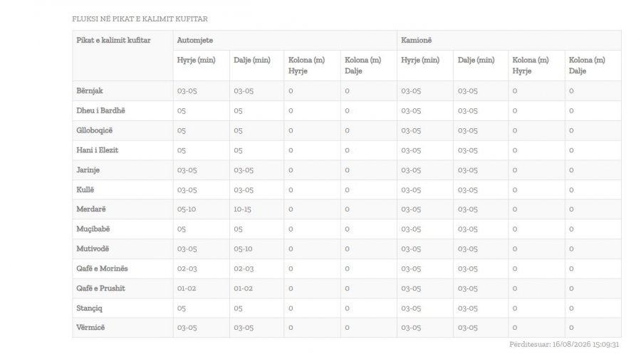The height and width of the screenshot is (364, 641).
Task: Click Qafë e Prushit vehicle entry 01-02
Action: click(187, 288)
